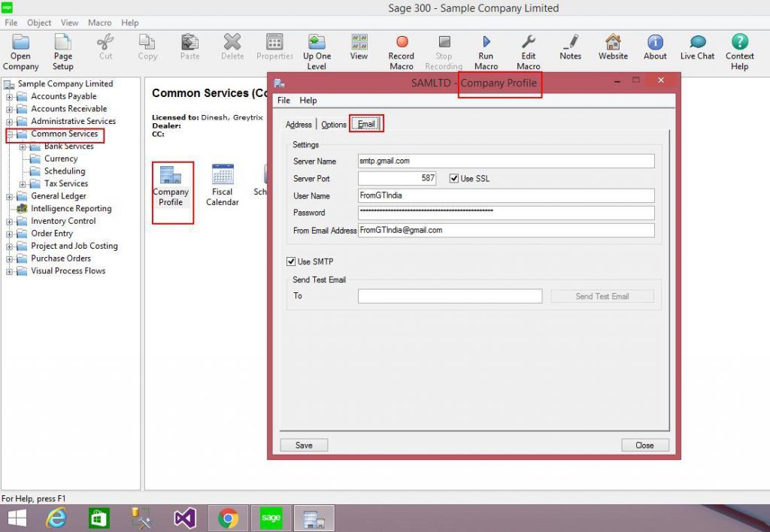770x532 pixels.
Task: Start Record Macro
Action: (402, 52)
